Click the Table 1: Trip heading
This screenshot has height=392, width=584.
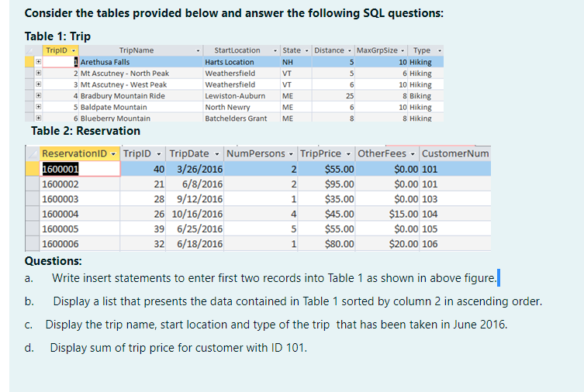[x=57, y=36]
